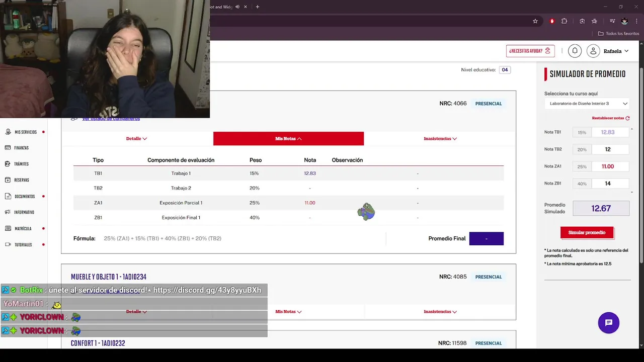Viewport: 644px width, 362px height.
Task: Close the current browser tab
Action: (x=246, y=7)
